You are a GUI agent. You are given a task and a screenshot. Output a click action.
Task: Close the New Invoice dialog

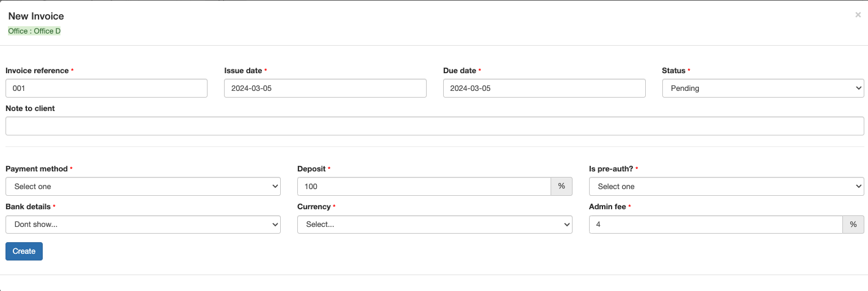pos(858,15)
